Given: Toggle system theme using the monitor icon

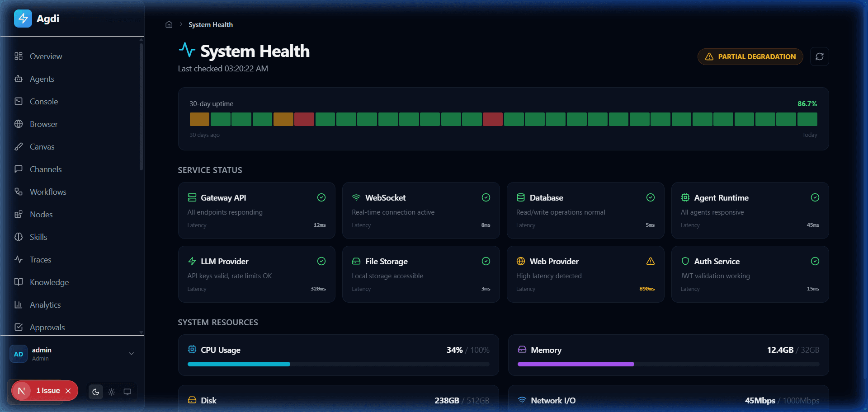Looking at the screenshot, I should point(127,392).
